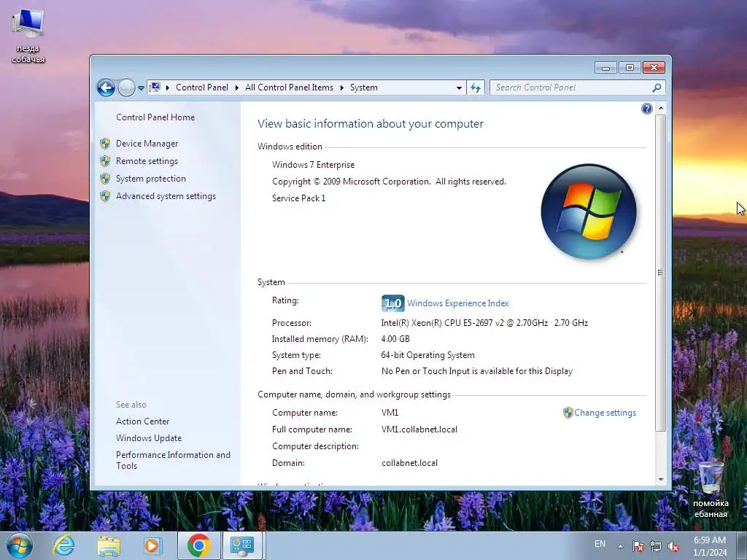Open Performance Information and Tools
The image size is (747, 560).
[x=173, y=461]
